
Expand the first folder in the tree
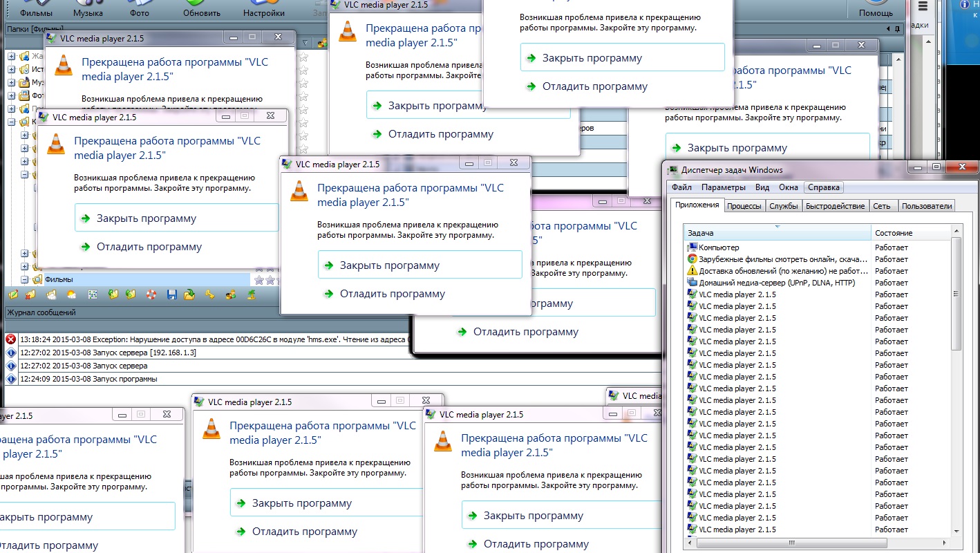[x=12, y=57]
